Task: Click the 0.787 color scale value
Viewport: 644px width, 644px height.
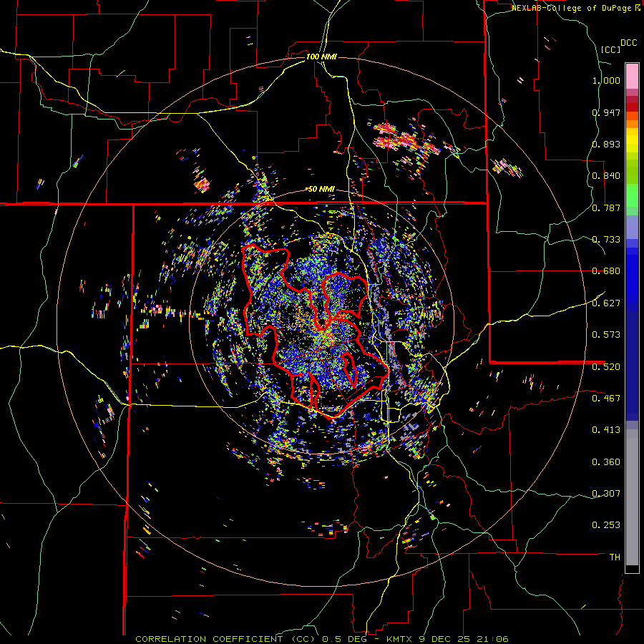Action: [606, 208]
